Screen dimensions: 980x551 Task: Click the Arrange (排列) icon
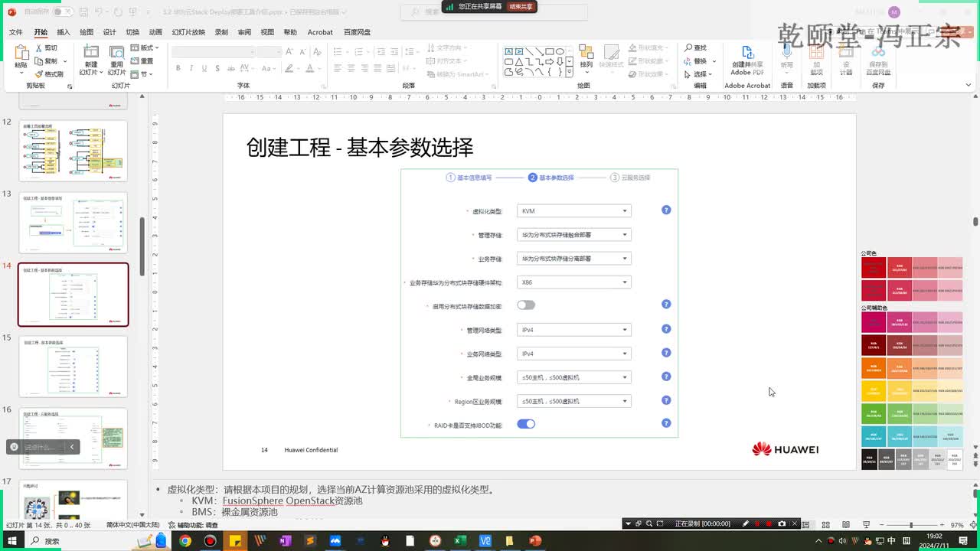(x=586, y=52)
